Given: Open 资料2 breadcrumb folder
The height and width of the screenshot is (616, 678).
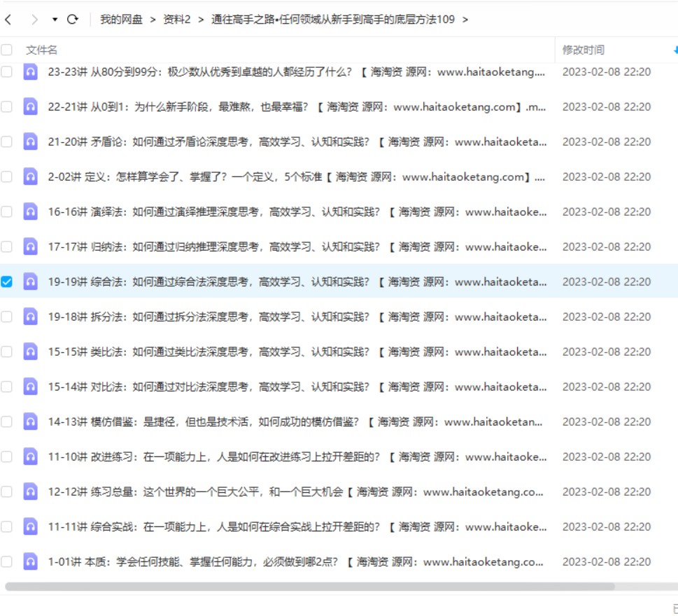Looking at the screenshot, I should [x=177, y=20].
